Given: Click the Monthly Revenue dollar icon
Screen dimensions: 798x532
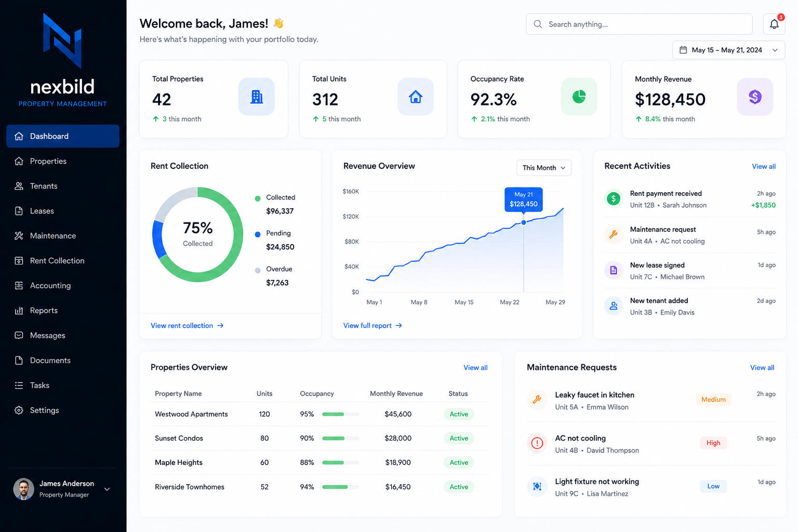Looking at the screenshot, I should click(755, 97).
